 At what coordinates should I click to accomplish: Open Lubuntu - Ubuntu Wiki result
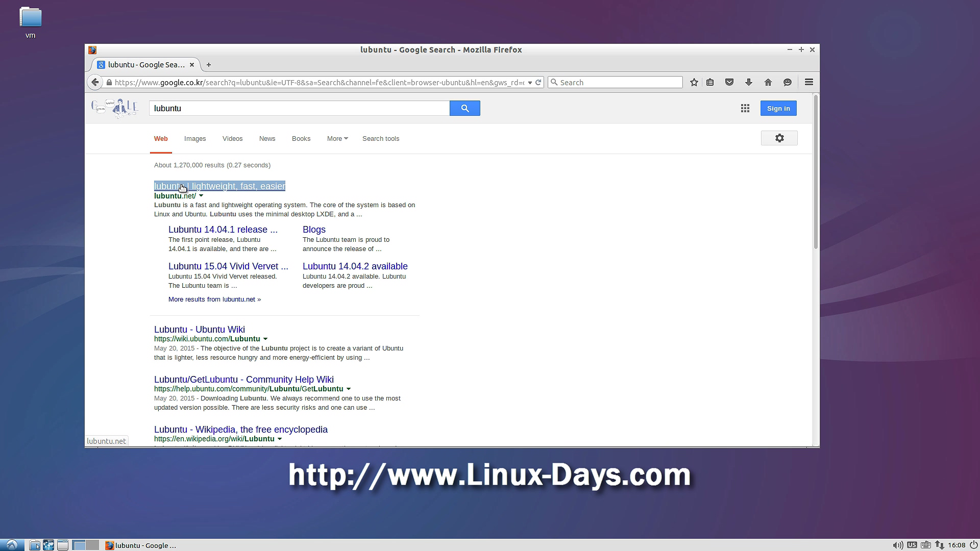click(200, 330)
